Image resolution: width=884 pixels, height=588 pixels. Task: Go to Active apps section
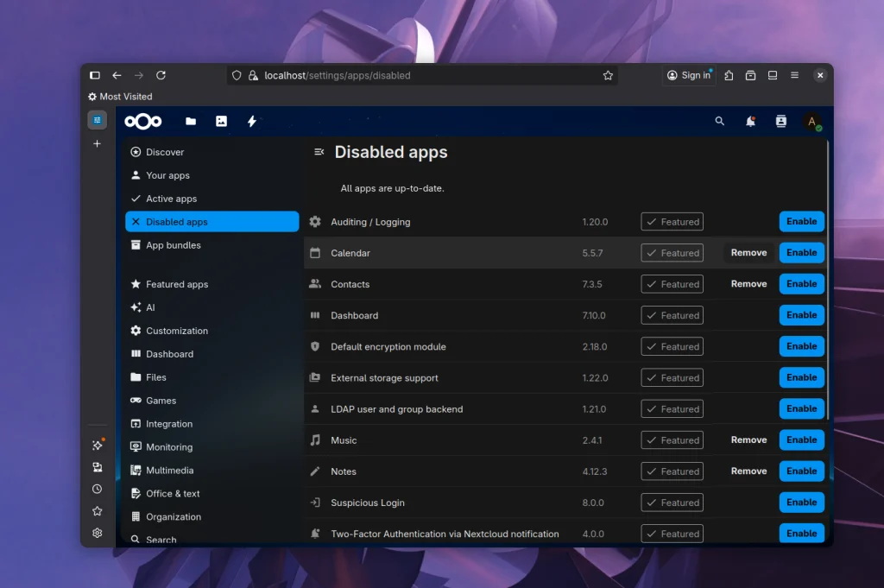coord(171,199)
